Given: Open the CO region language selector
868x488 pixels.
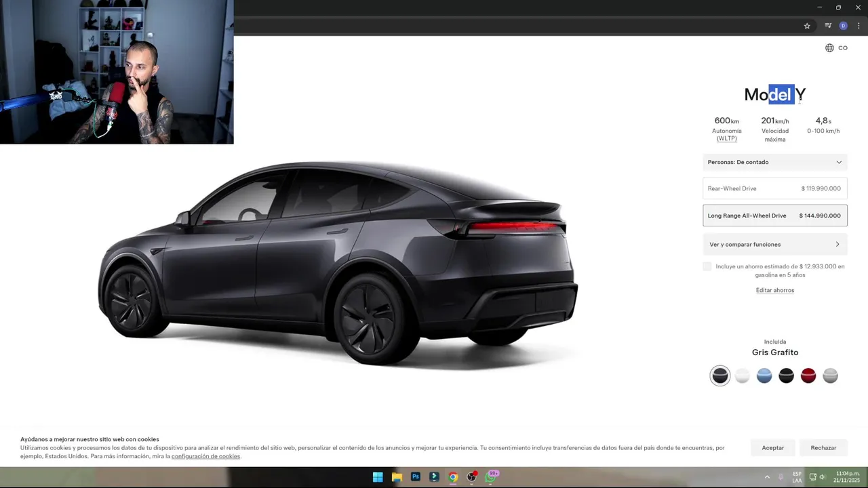Looking at the screenshot, I should coord(836,48).
